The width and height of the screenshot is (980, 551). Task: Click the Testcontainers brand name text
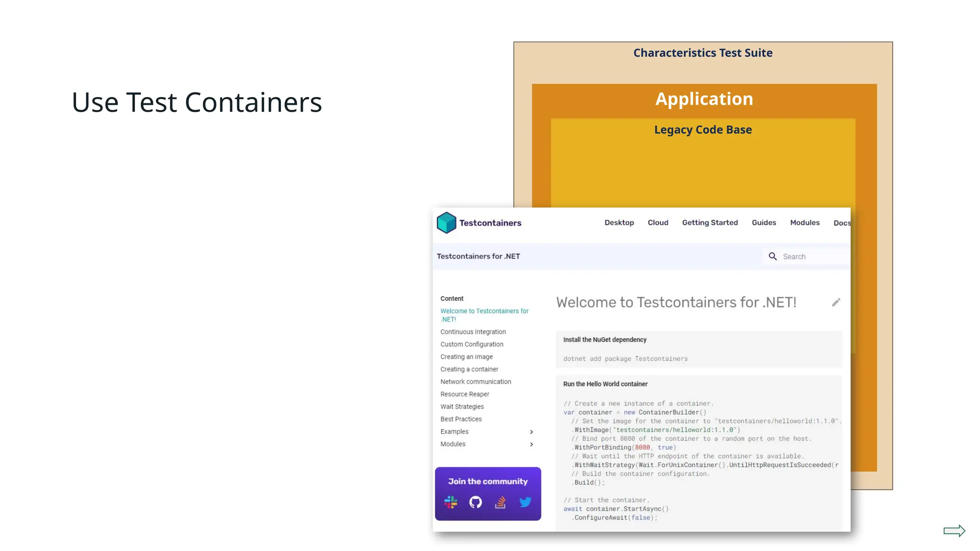(490, 223)
